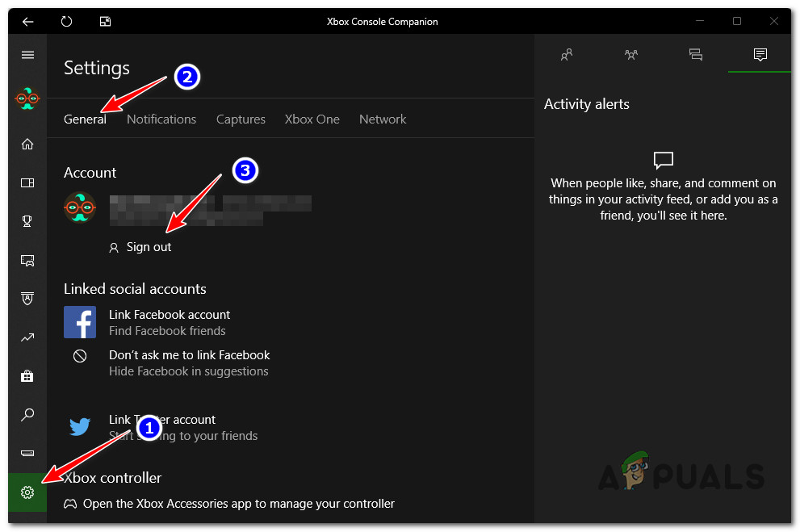Open Connection console icon
This screenshot has width=800, height=532.
(27, 453)
